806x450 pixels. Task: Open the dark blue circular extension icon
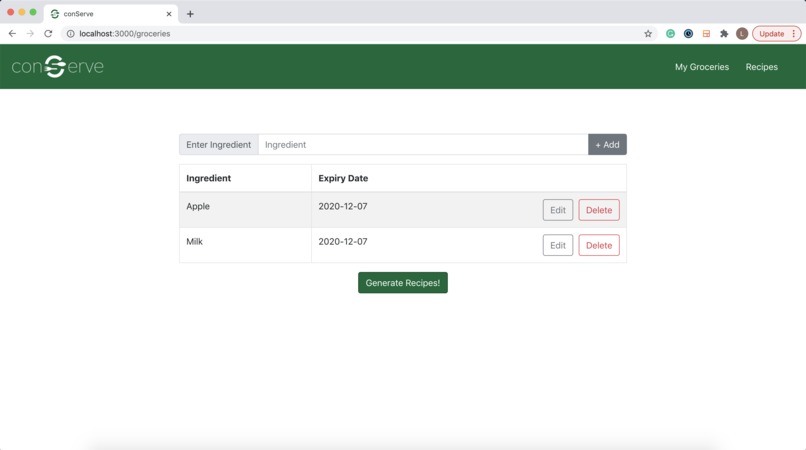click(x=688, y=33)
